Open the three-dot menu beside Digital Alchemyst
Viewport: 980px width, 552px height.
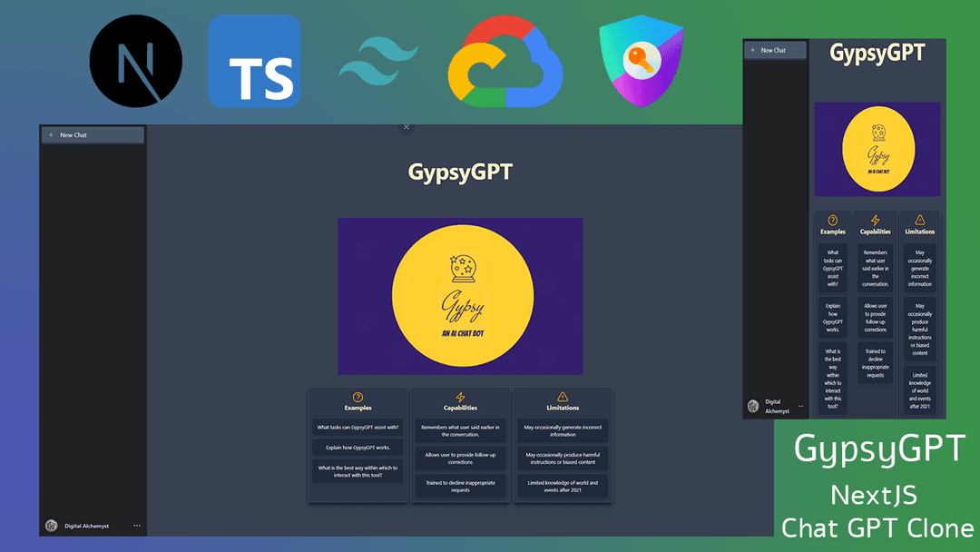(x=137, y=526)
